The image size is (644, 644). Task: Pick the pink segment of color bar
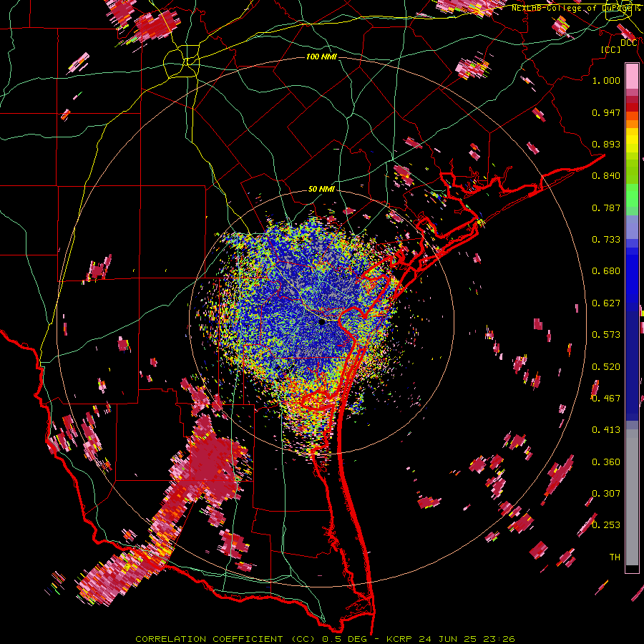[632, 77]
